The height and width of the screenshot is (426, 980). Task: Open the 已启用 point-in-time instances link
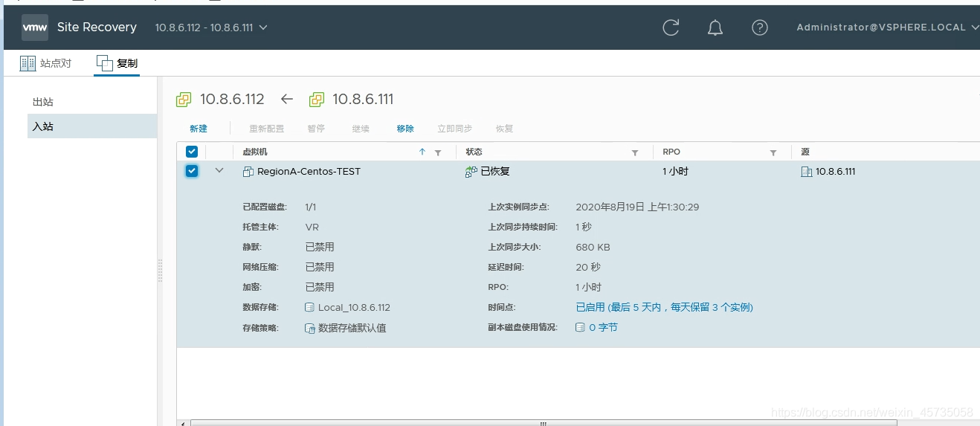click(665, 307)
